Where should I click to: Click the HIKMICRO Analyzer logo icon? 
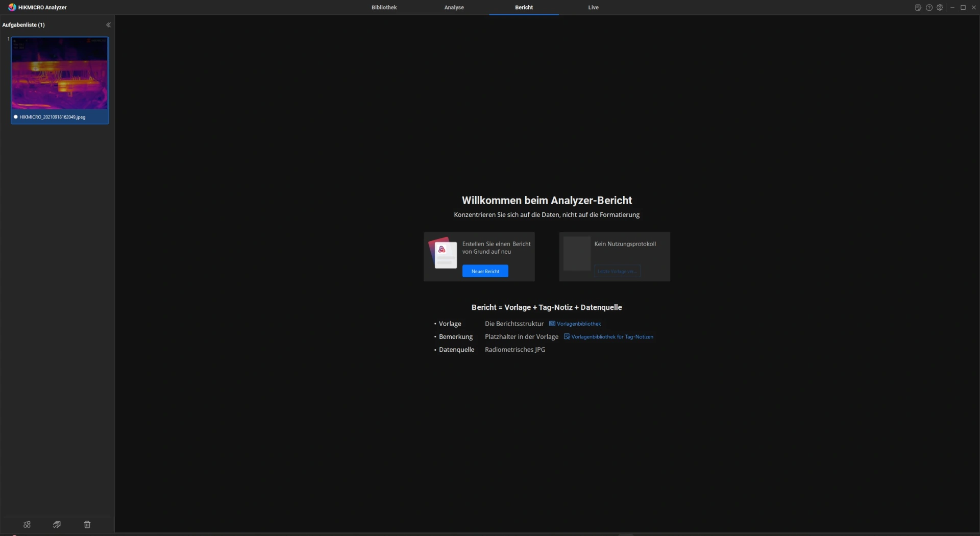(x=12, y=7)
